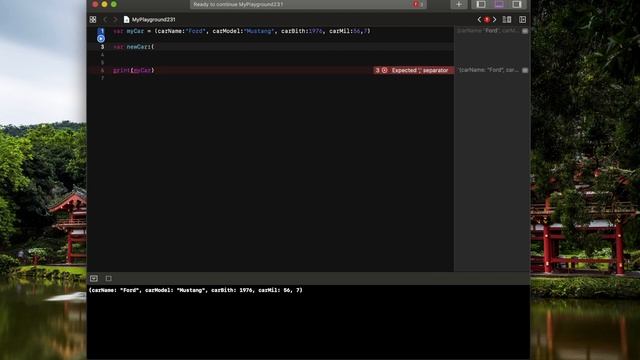Click the error indicator in the status field
Viewport: 640px width, 360px height.
coord(417,4)
